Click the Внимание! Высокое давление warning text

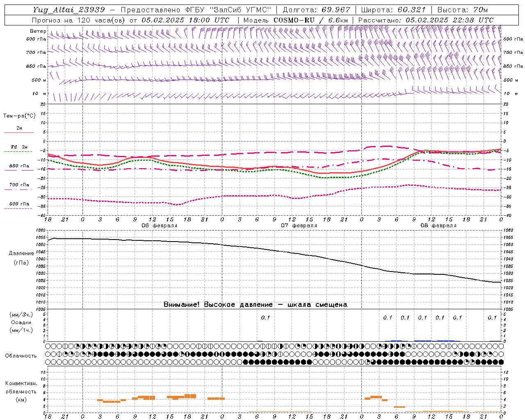(256, 305)
